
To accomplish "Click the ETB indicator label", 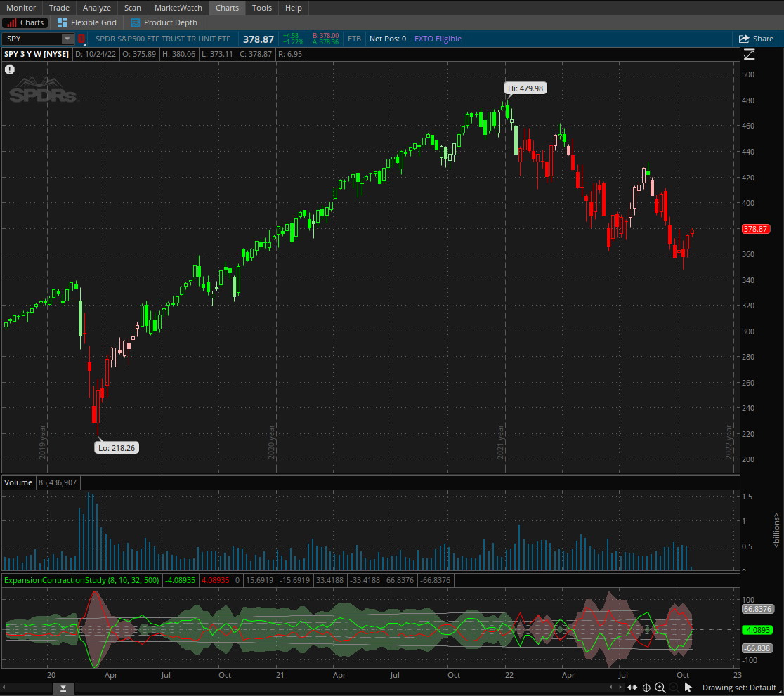I will pyautogui.click(x=354, y=39).
